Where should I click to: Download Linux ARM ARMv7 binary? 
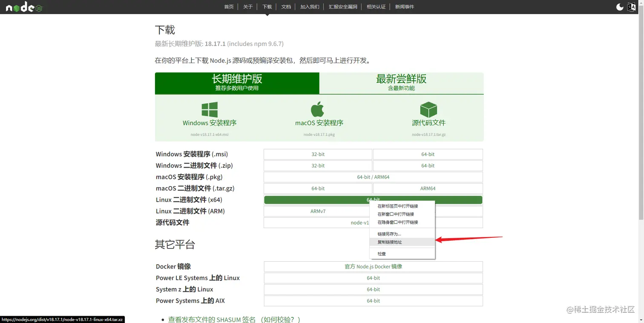[x=318, y=211]
